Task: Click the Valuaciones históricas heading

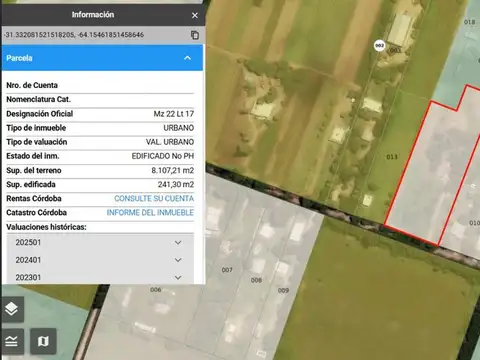Action: (x=46, y=227)
